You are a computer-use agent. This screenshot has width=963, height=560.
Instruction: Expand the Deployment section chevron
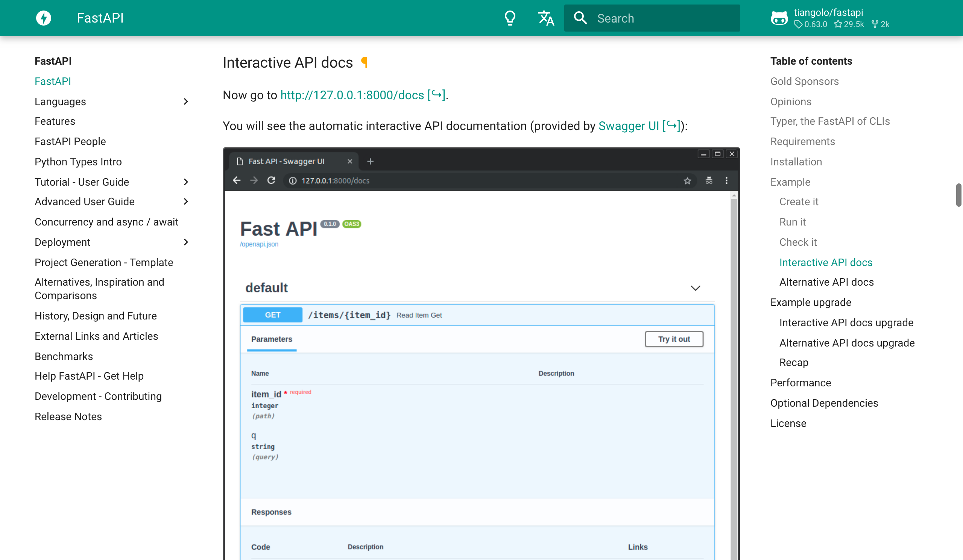[186, 242]
